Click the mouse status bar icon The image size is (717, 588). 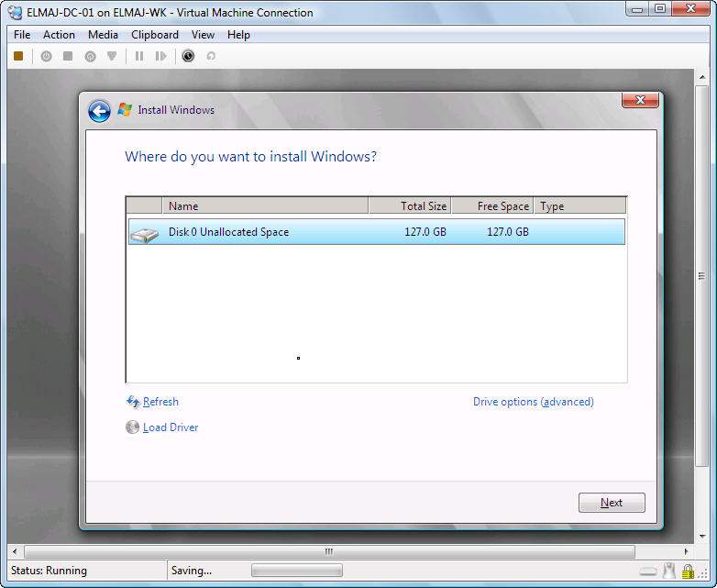[x=669, y=571]
